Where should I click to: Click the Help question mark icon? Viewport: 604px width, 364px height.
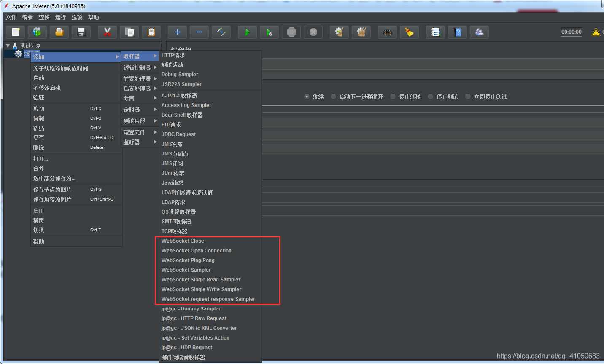pyautogui.click(x=458, y=32)
